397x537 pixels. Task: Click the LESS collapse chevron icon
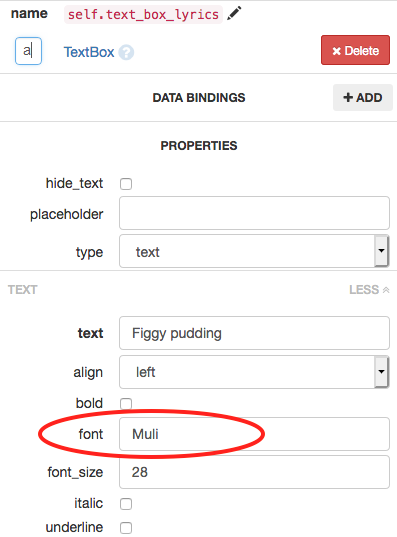pyautogui.click(x=386, y=290)
